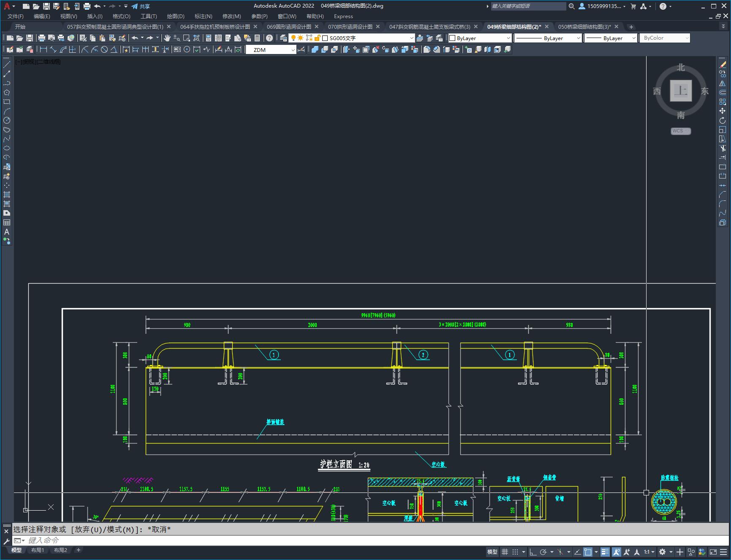
Task: Click the color swatch box in ByLayer color control
Action: click(x=452, y=38)
